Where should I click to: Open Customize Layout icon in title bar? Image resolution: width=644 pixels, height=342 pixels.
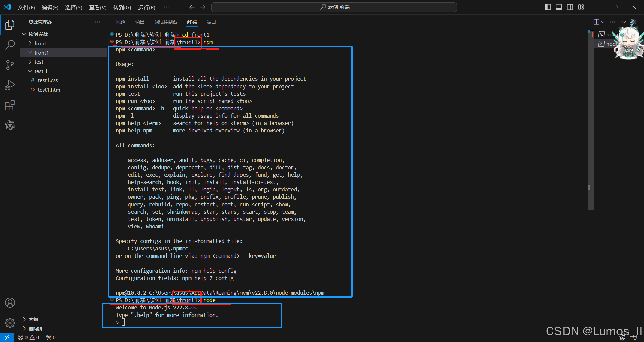click(581, 7)
